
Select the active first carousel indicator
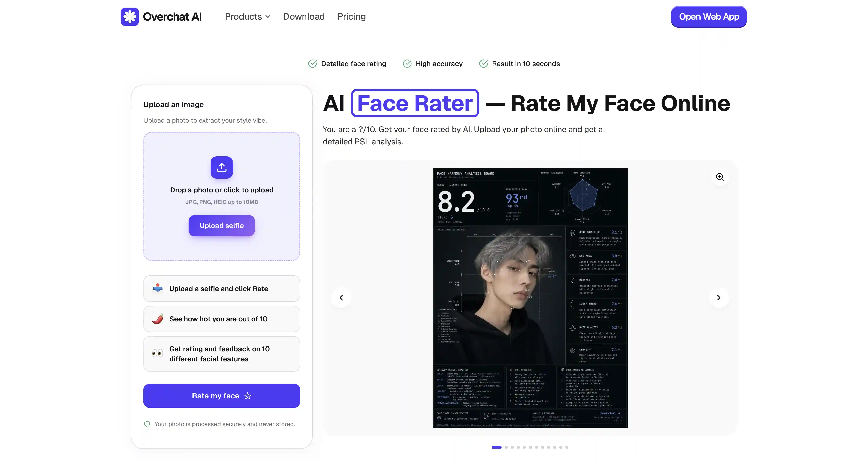point(496,447)
